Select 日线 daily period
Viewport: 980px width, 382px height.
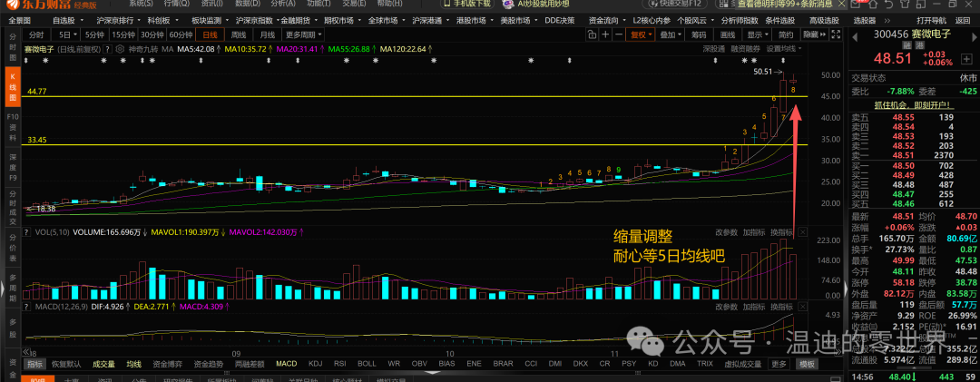click(210, 34)
